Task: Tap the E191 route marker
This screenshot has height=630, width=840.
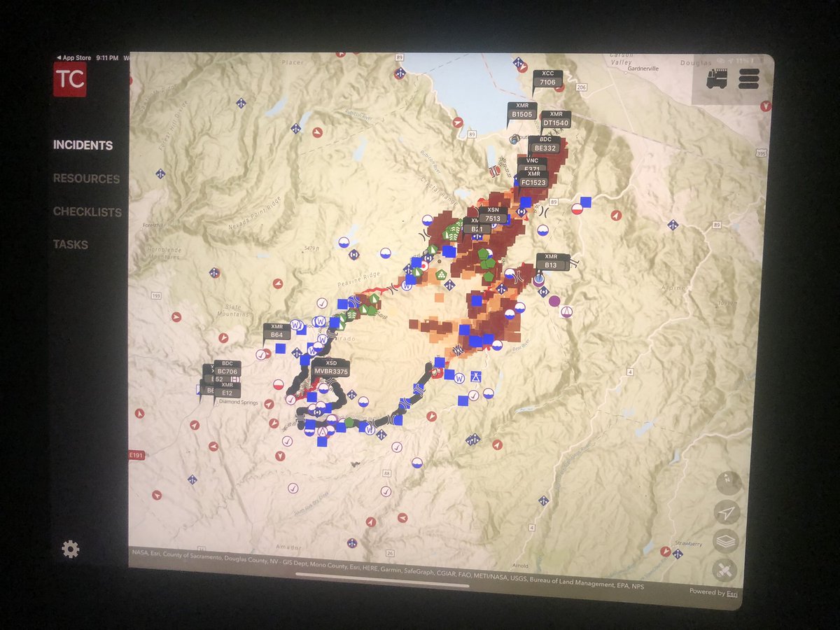Action: pos(135,454)
